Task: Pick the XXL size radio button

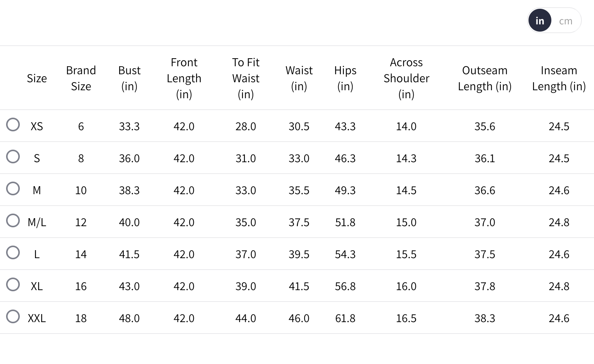Action: coord(13,316)
